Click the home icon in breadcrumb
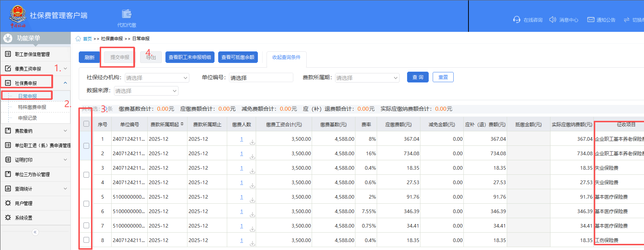The height and width of the screenshot is (250, 644). point(78,39)
